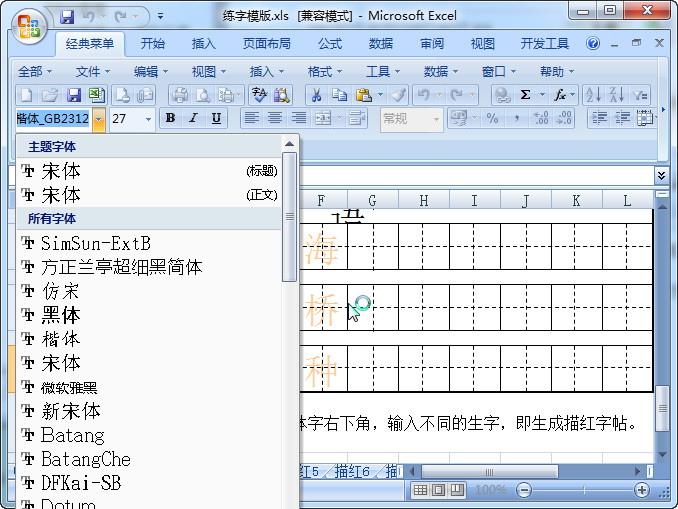Open the 开发工具 ribbon tab

click(x=544, y=44)
